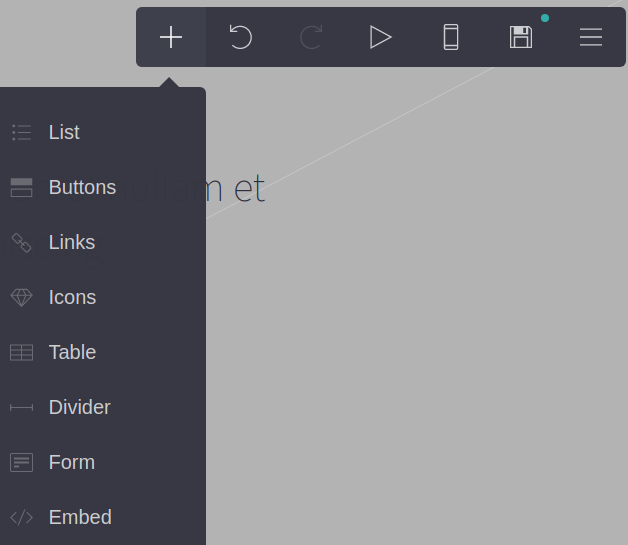Click the plus Add element button
The width and height of the screenshot is (628, 545).
pyautogui.click(x=171, y=37)
